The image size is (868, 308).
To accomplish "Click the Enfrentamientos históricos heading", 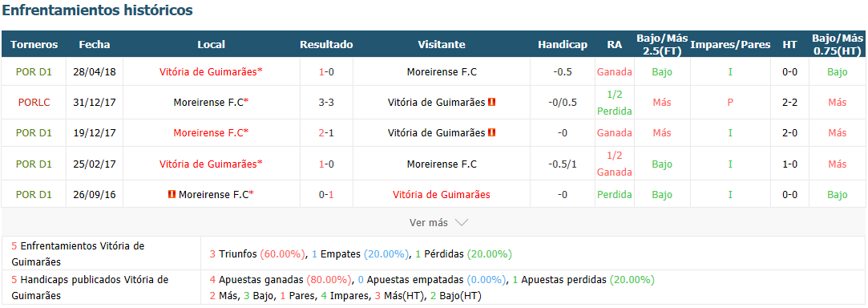I will [98, 10].
